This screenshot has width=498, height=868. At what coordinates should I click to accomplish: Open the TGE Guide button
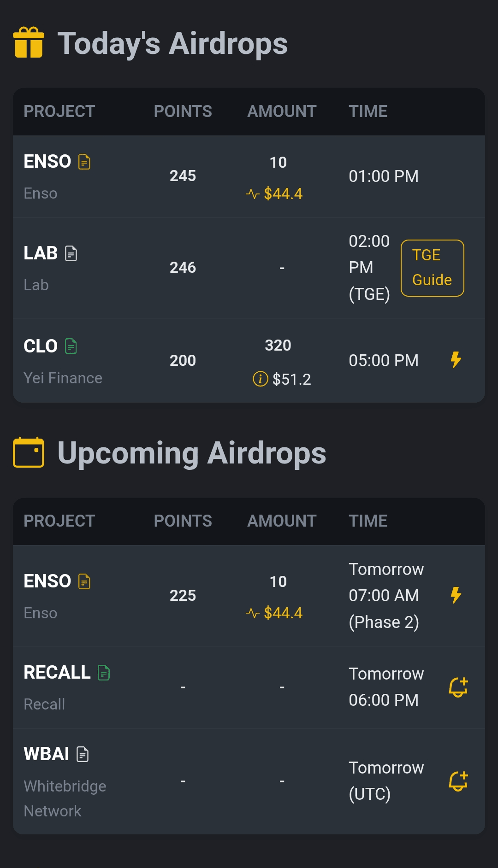pyautogui.click(x=433, y=268)
